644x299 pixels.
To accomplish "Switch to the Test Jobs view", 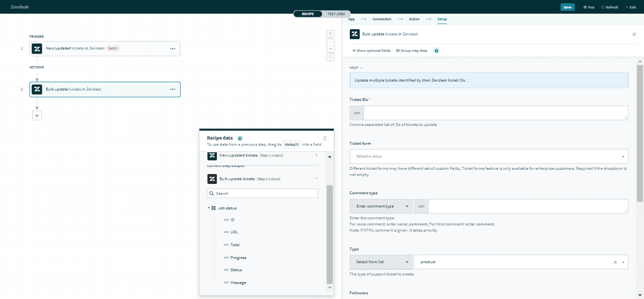I will pyautogui.click(x=336, y=14).
